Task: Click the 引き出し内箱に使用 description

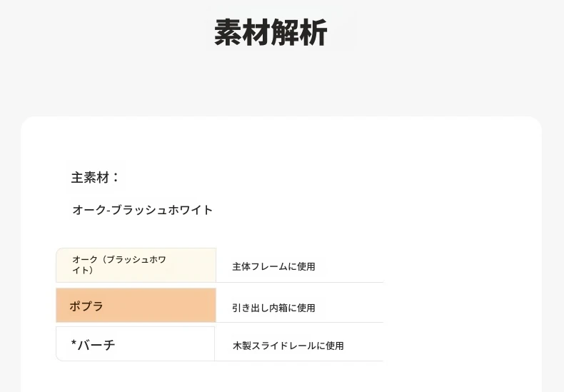Action: pyautogui.click(x=273, y=308)
